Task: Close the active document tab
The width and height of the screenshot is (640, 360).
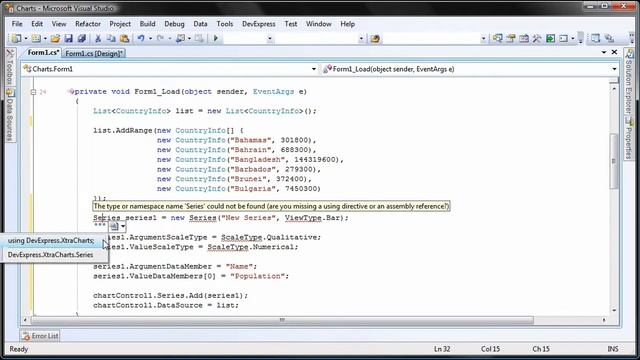Action: [614, 52]
